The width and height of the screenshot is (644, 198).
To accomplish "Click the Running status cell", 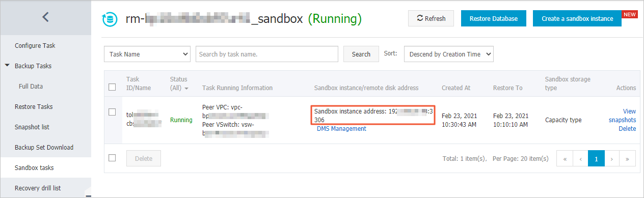I will [181, 120].
